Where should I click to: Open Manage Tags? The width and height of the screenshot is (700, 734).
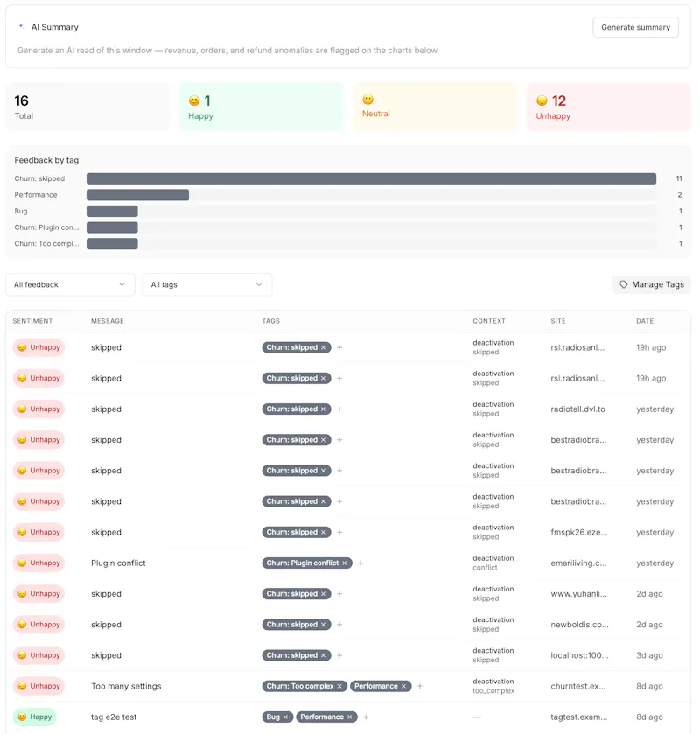(x=652, y=284)
